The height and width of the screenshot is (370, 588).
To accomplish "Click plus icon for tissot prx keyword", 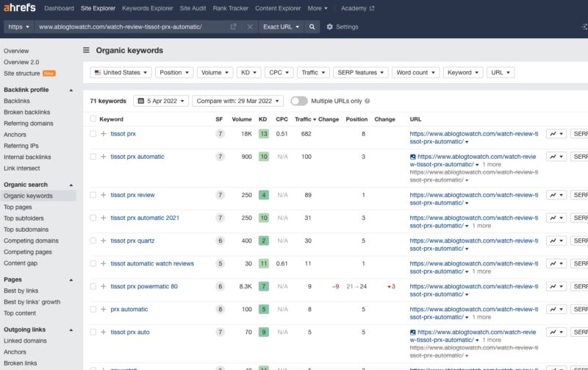I will pos(103,134).
